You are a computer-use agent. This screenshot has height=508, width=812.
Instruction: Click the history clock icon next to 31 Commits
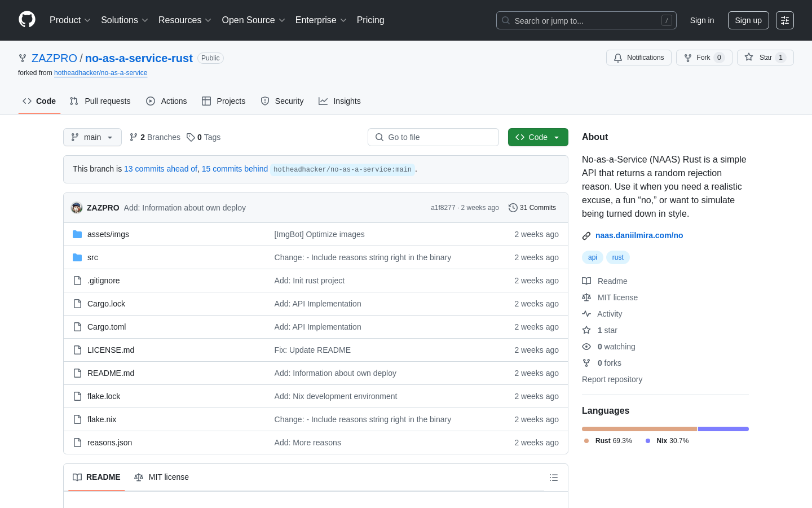[x=513, y=208]
